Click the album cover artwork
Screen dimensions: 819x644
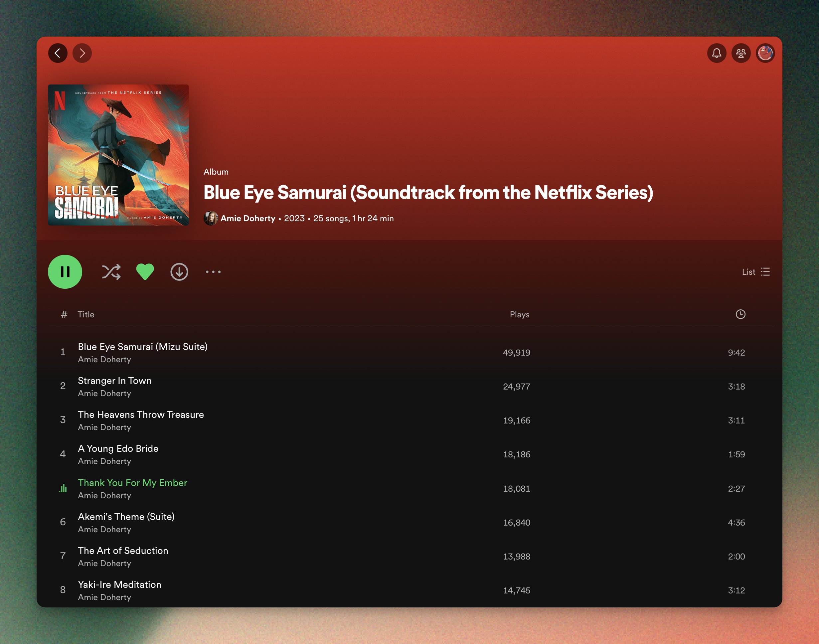[x=118, y=155]
